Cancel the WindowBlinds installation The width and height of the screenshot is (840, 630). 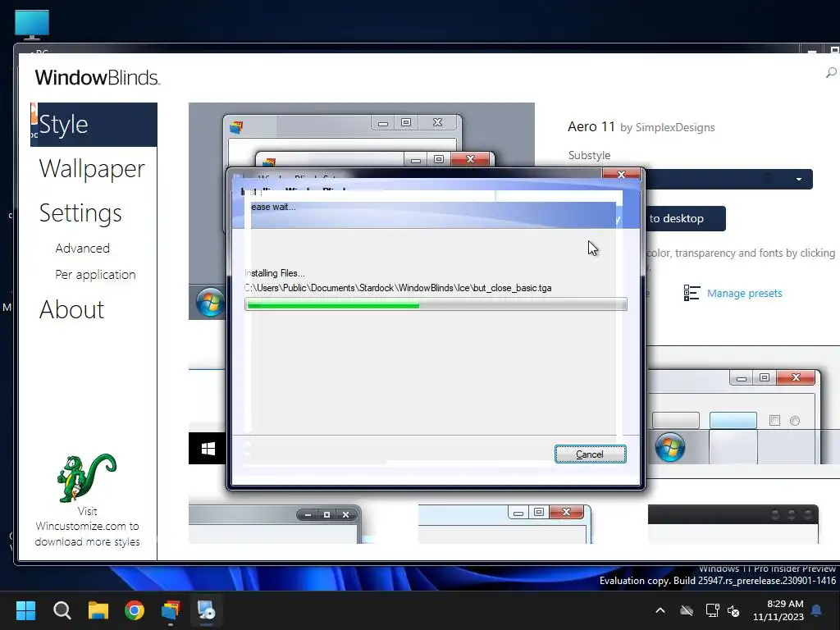(590, 454)
